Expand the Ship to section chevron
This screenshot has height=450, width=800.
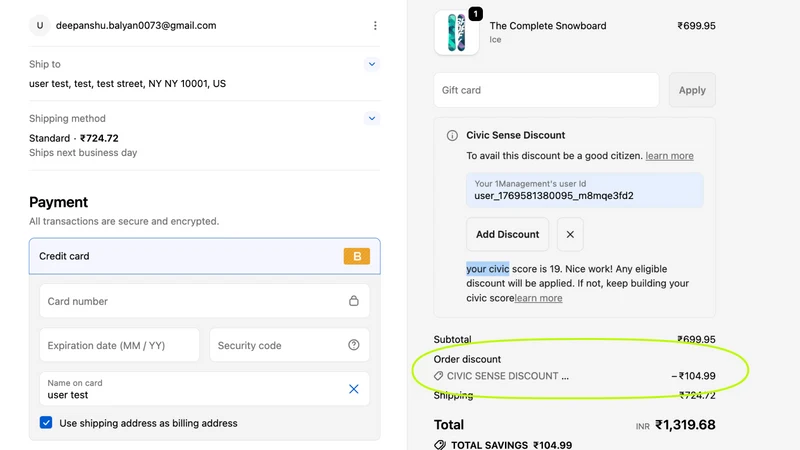click(372, 64)
